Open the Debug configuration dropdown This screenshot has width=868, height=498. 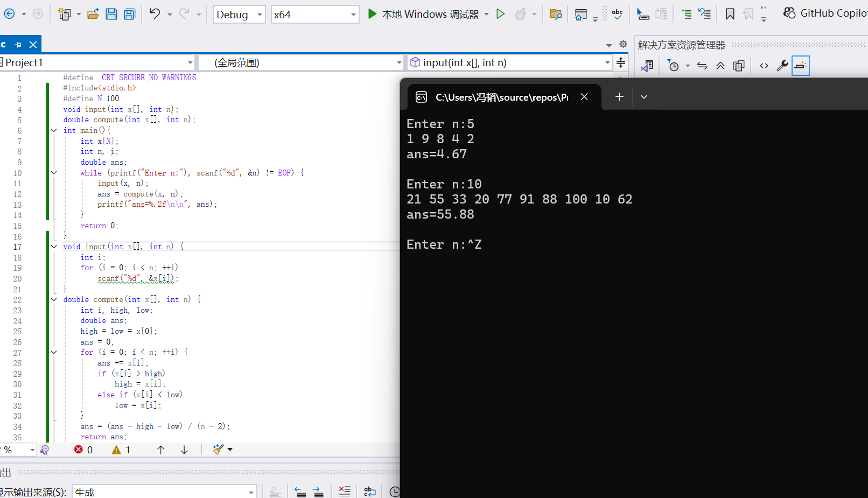tap(239, 15)
